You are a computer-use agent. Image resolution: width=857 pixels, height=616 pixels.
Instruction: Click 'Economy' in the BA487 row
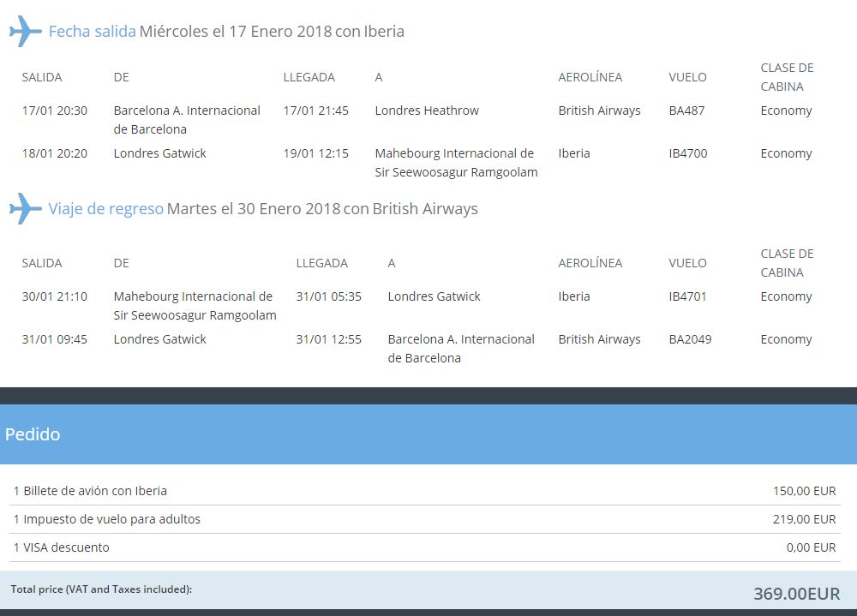click(x=786, y=111)
